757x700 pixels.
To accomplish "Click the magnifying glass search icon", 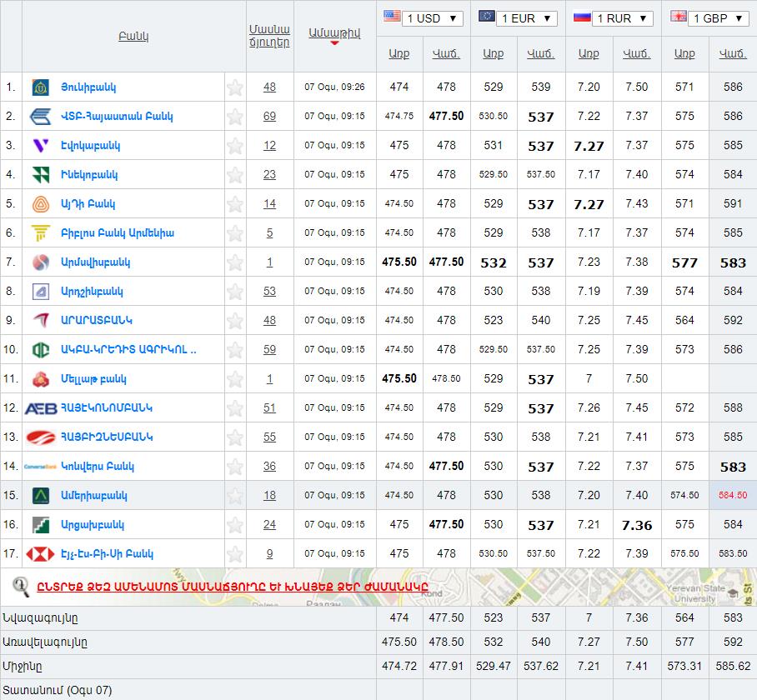I will [21, 586].
